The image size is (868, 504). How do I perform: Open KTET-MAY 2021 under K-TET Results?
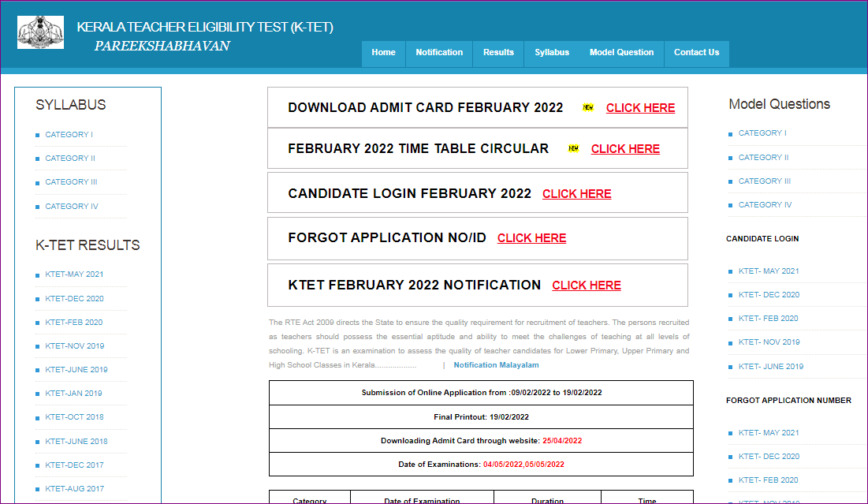pyautogui.click(x=74, y=274)
